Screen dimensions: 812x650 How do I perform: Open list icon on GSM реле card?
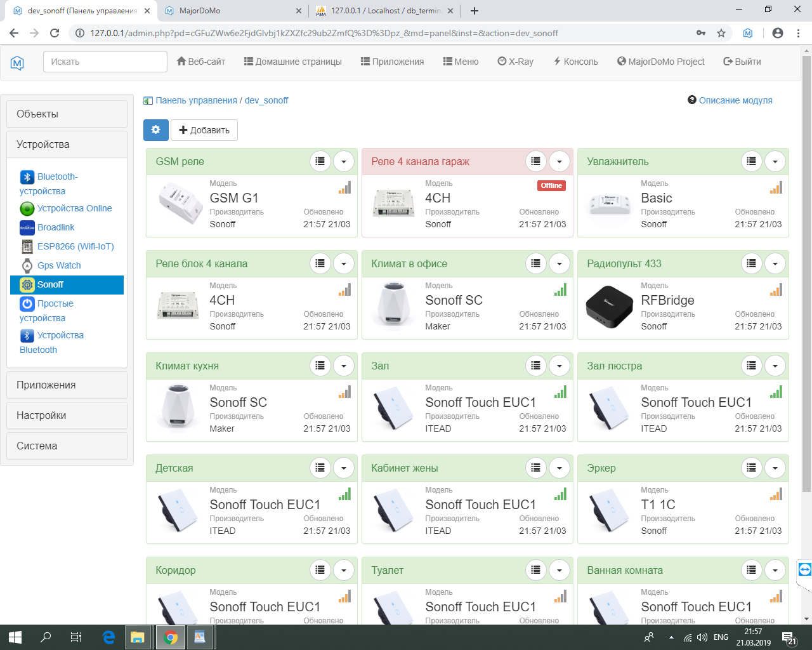click(x=320, y=162)
